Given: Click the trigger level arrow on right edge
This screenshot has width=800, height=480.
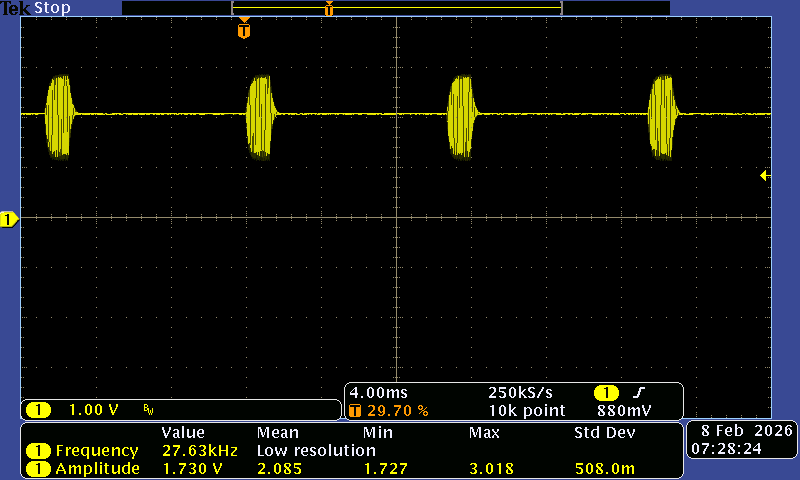Looking at the screenshot, I should (765, 176).
